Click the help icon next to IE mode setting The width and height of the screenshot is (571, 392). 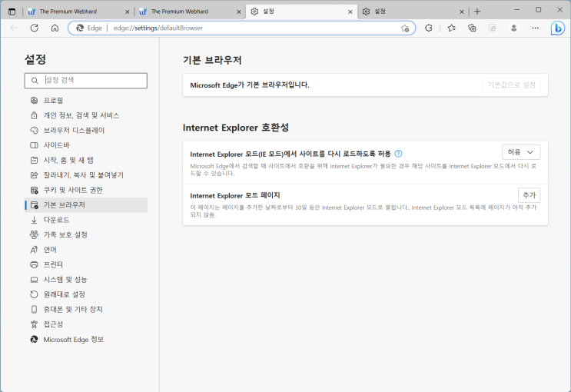[x=398, y=154]
